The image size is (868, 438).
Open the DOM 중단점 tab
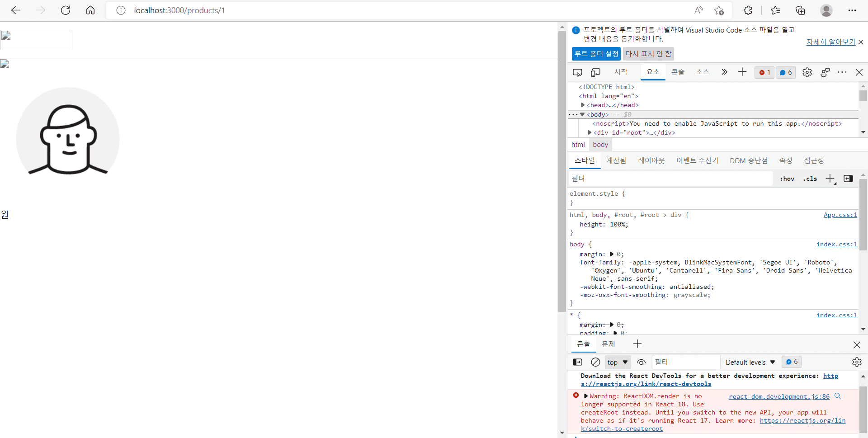click(x=749, y=160)
